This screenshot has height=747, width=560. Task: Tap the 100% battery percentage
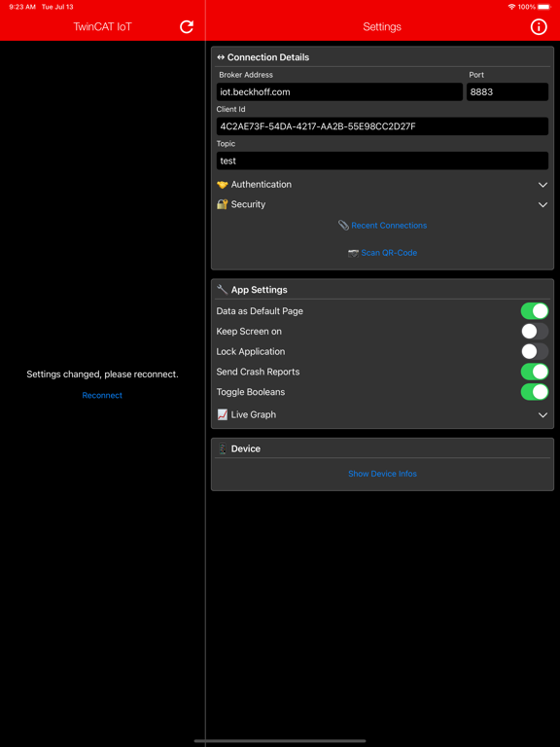527,7
